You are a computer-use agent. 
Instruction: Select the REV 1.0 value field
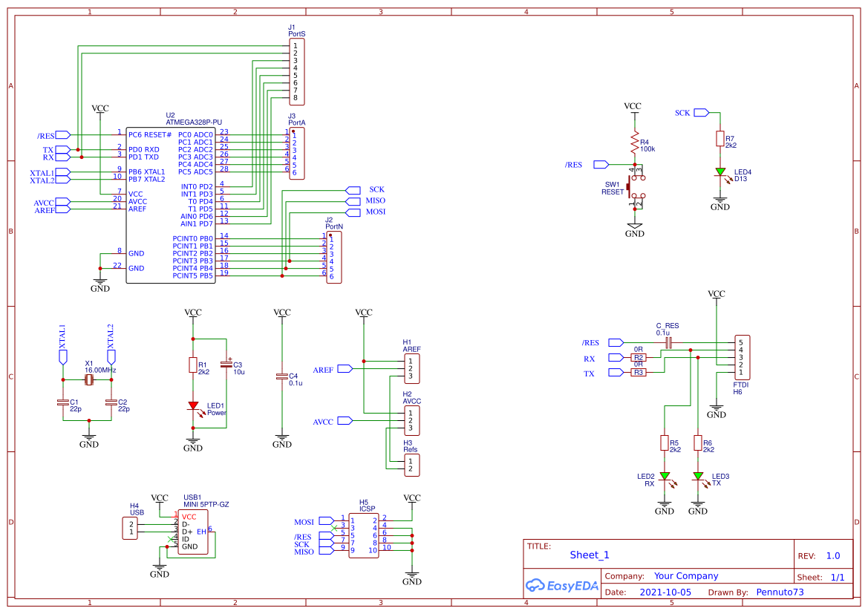[832, 555]
